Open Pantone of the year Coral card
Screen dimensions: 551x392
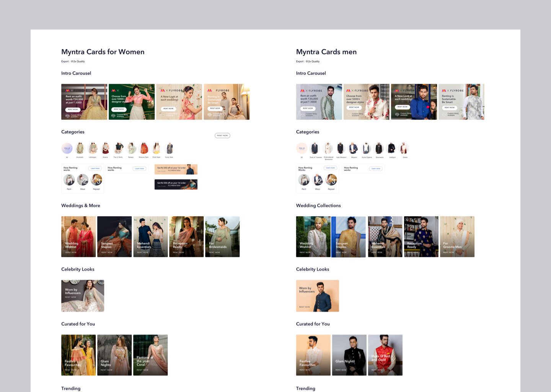[x=150, y=355]
